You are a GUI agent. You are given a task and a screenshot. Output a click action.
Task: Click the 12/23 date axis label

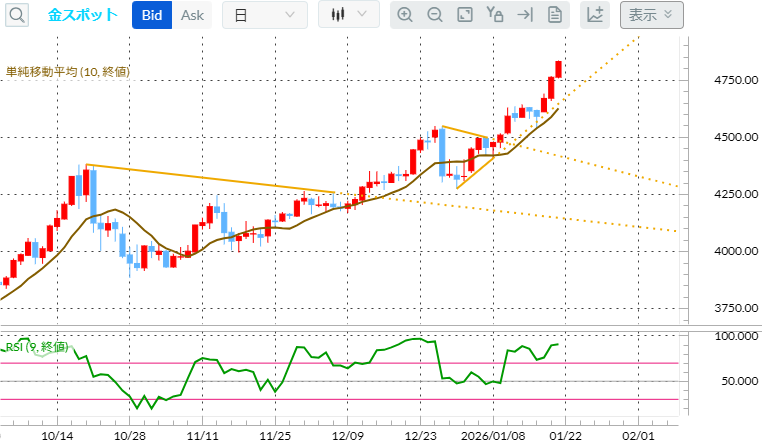pyautogui.click(x=420, y=435)
